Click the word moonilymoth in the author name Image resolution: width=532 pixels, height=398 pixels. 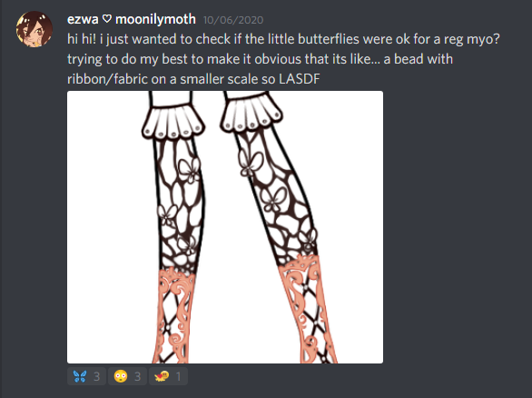pyautogui.click(x=156, y=19)
